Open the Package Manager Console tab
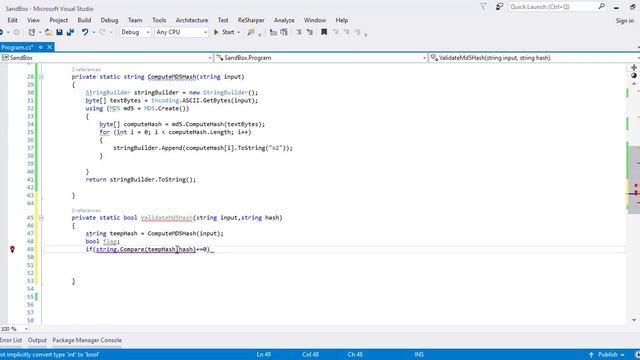Viewport: 640px width, 360px height. (87, 340)
